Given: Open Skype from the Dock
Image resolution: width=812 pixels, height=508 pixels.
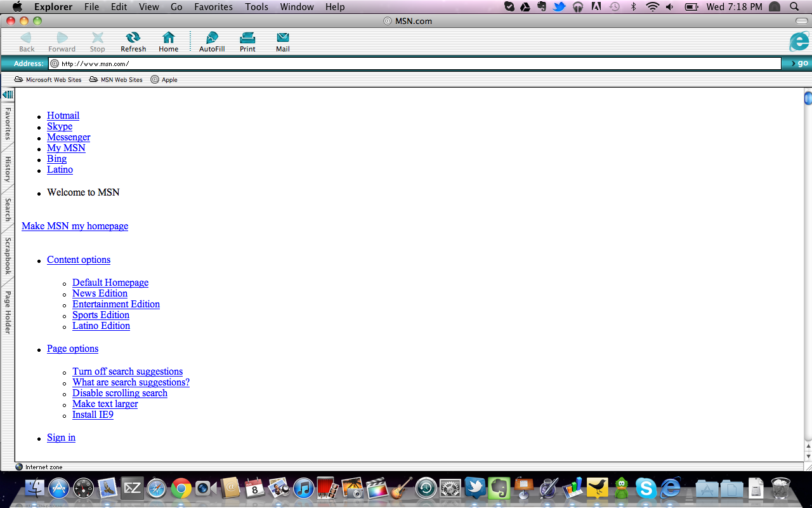Looking at the screenshot, I should (x=646, y=488).
